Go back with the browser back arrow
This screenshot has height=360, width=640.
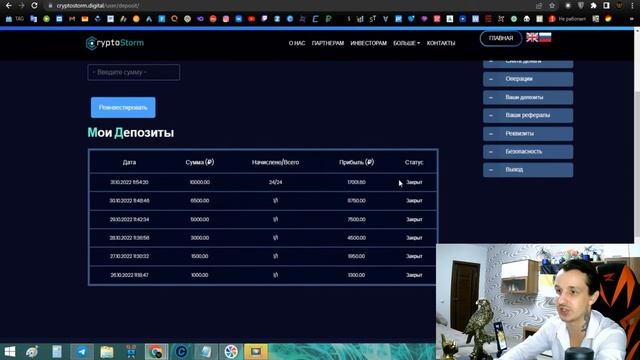[9, 6]
